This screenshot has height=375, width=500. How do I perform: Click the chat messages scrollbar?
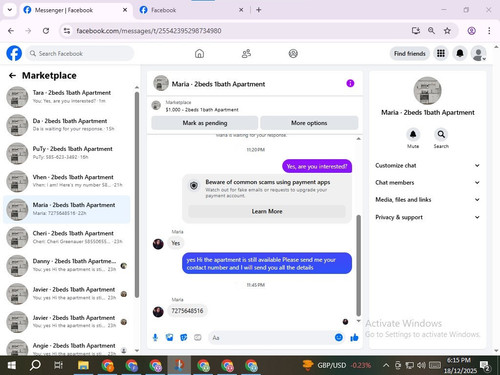[359, 265]
